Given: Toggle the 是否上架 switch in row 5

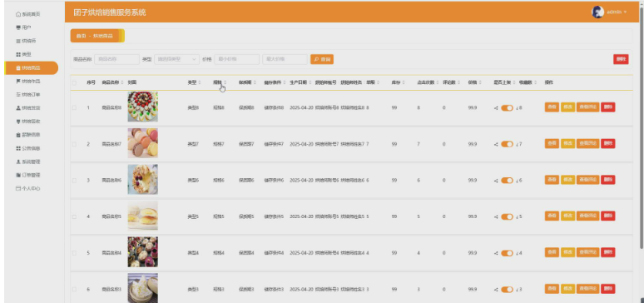Looking at the screenshot, I should (x=508, y=253).
